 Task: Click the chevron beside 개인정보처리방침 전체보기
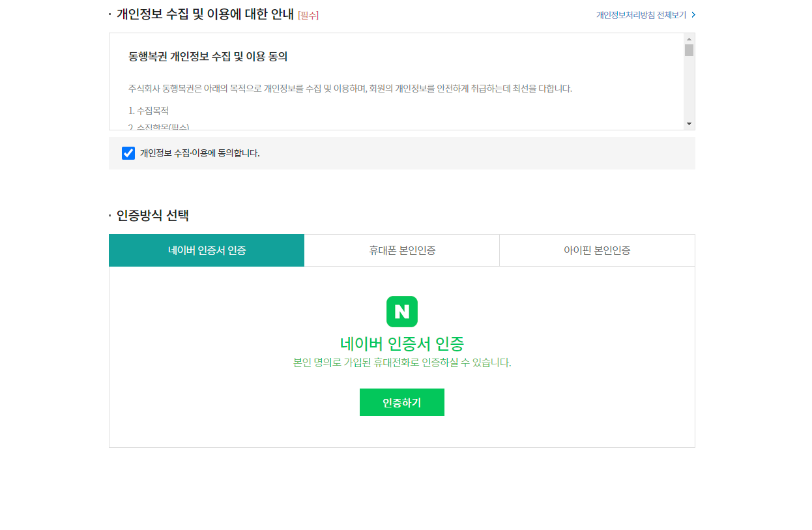click(692, 14)
